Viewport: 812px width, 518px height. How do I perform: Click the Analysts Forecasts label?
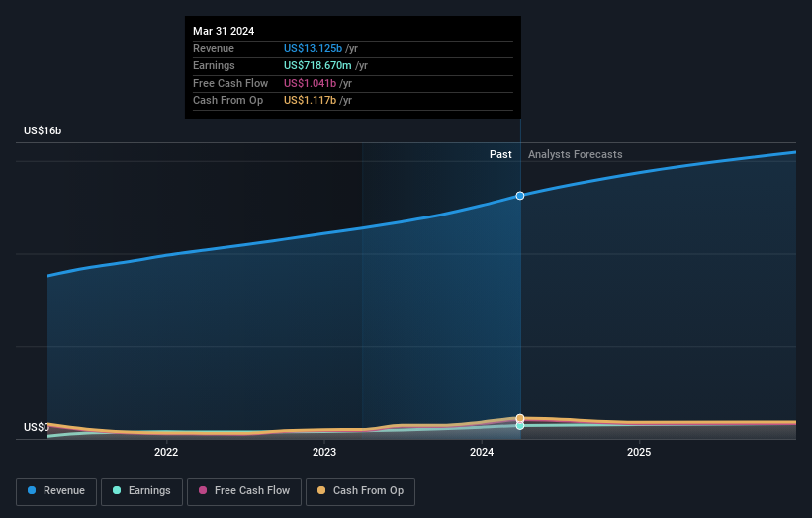coord(576,154)
